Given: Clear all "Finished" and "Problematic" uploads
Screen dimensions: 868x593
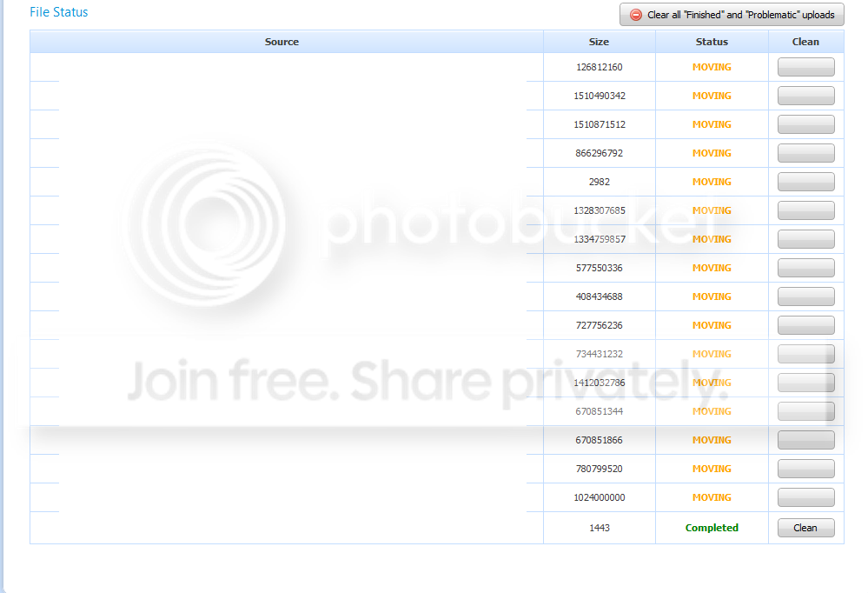Looking at the screenshot, I should [732, 15].
